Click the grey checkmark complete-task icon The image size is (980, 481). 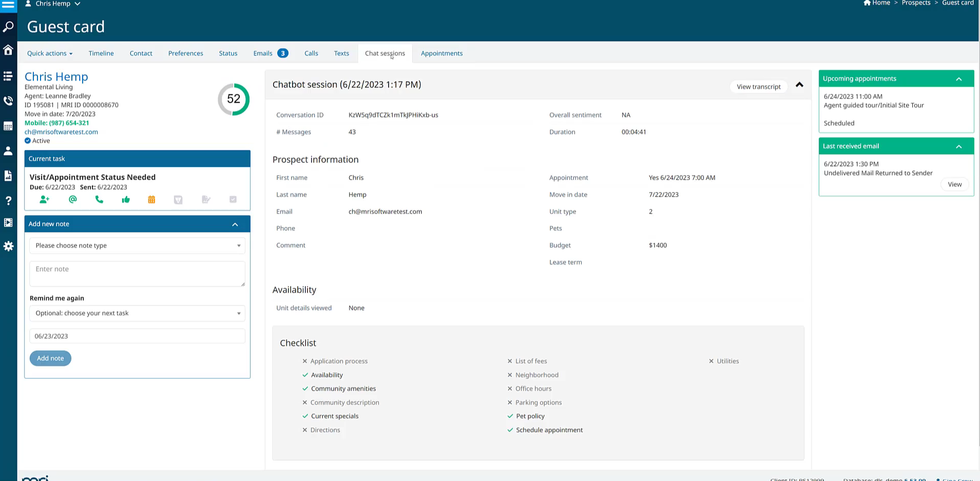coord(233,200)
